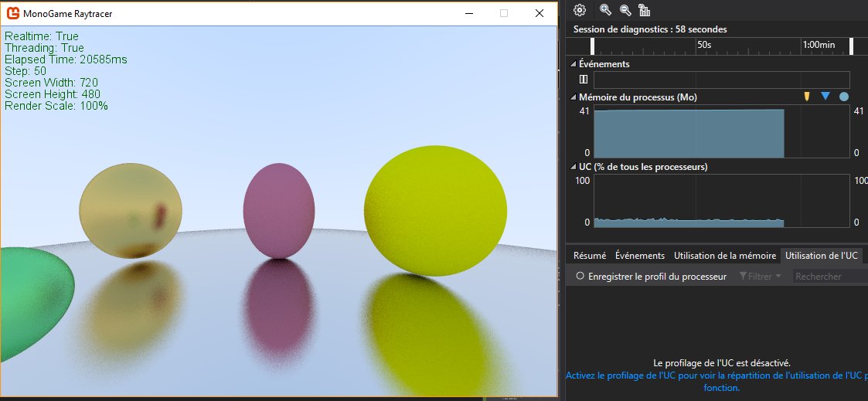The height and width of the screenshot is (401, 868).
Task: Click the 'Realtime: True' overlay text
Action: tap(42, 36)
